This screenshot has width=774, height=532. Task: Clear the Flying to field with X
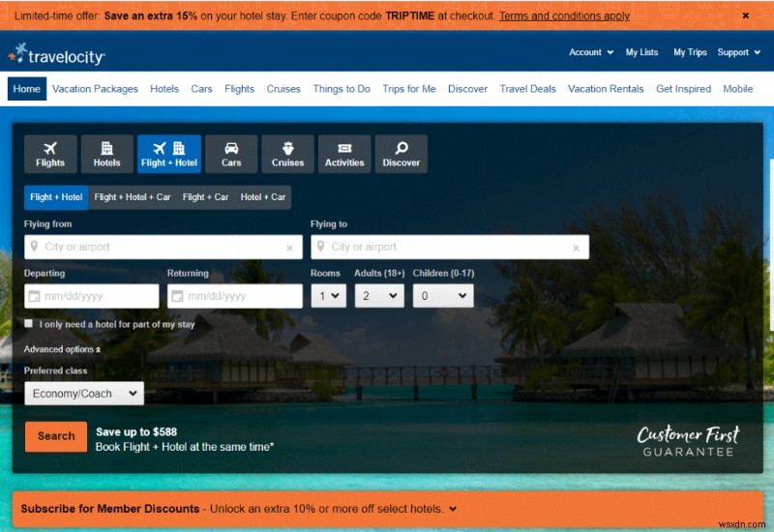tap(576, 248)
